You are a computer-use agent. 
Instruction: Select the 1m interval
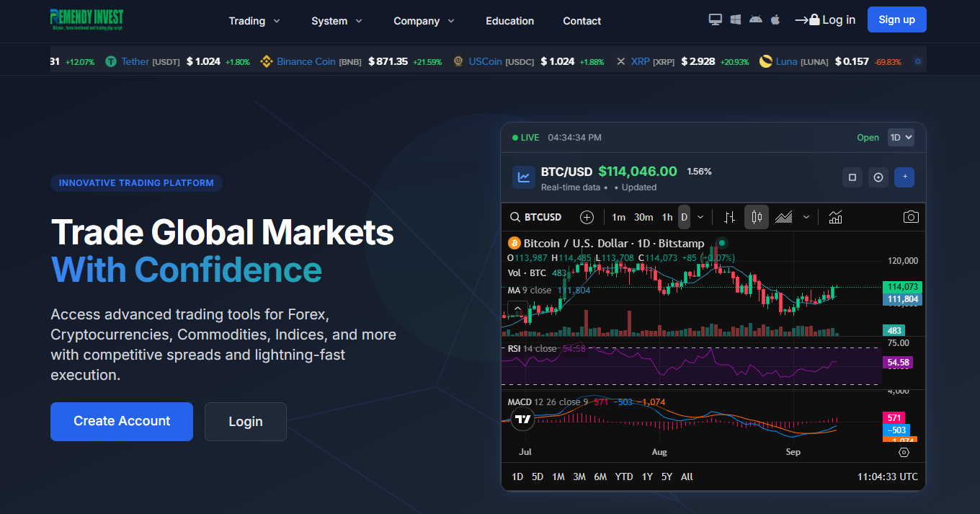[618, 217]
